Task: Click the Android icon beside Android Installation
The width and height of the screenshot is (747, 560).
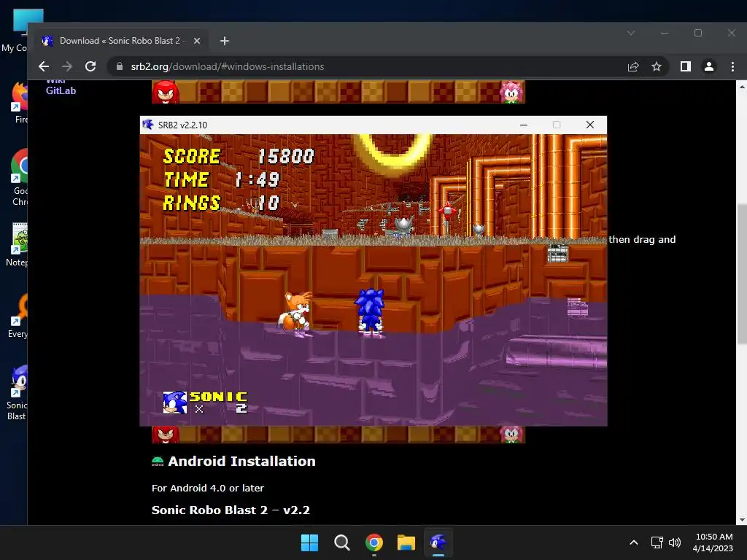Action: tap(158, 461)
